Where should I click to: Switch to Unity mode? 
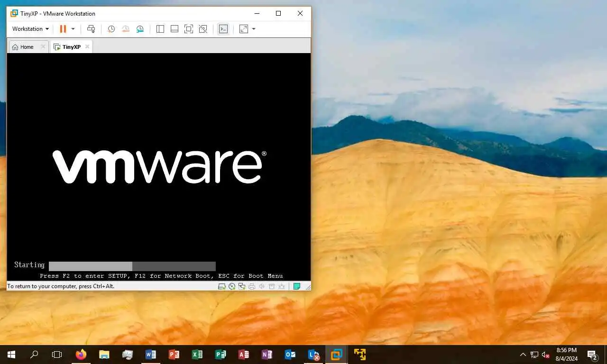[x=203, y=29]
